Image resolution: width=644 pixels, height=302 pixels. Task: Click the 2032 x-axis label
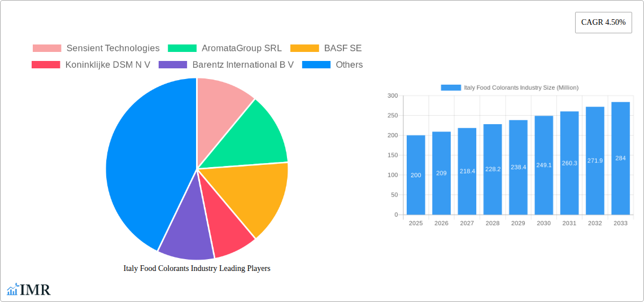(595, 223)
